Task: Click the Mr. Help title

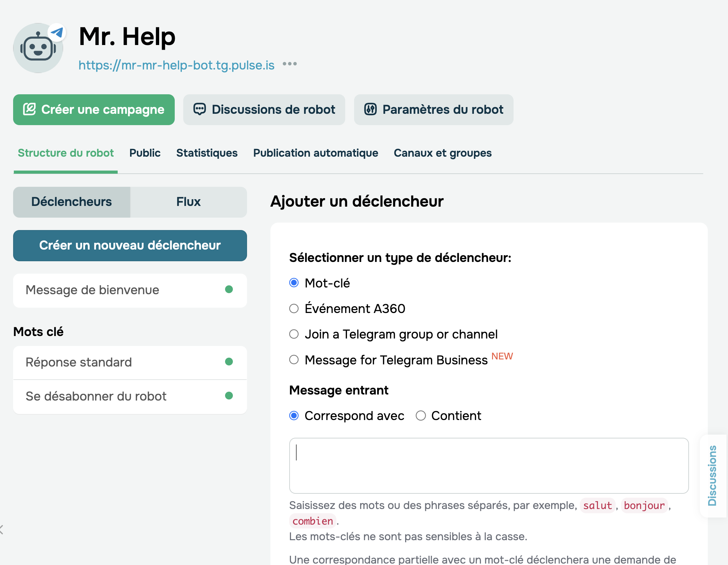Action: point(127,37)
